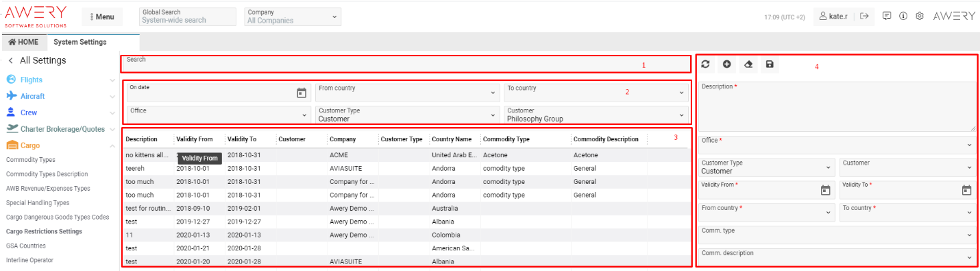The height and width of the screenshot is (271, 980).
Task: Open the chat messages icon in header
Action: (x=887, y=16)
